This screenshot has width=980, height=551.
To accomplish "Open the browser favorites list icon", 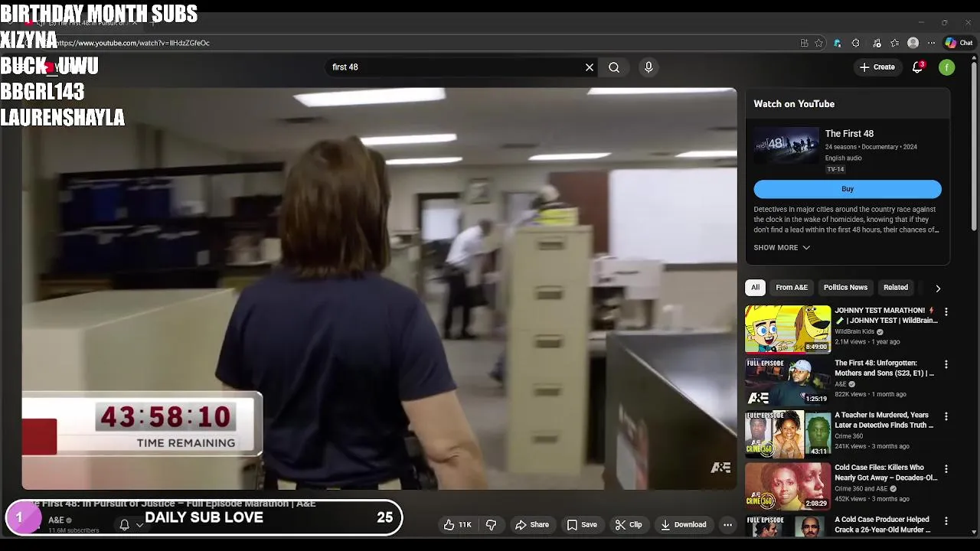I will (894, 43).
